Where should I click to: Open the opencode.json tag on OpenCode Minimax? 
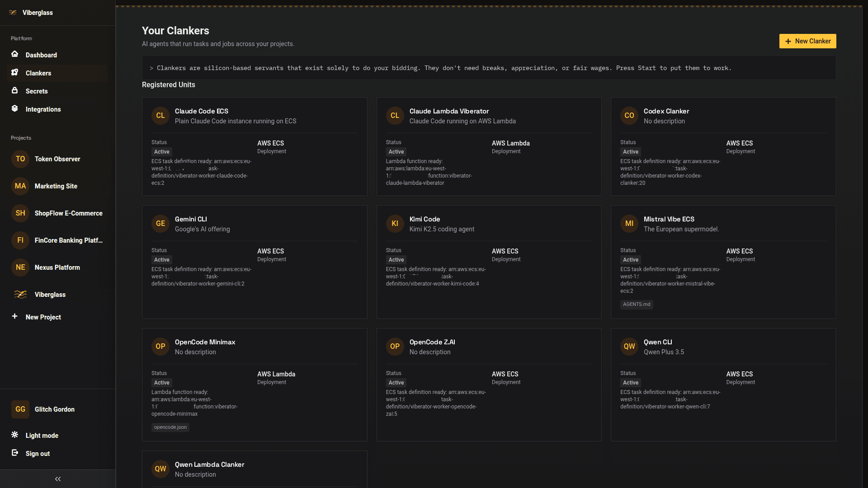coord(170,427)
